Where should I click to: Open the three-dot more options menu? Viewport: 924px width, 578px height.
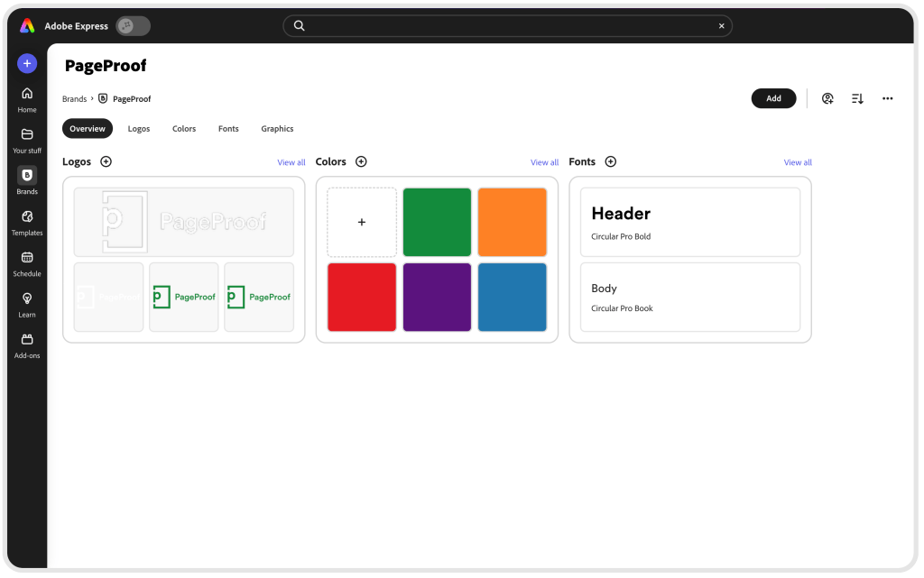click(888, 98)
